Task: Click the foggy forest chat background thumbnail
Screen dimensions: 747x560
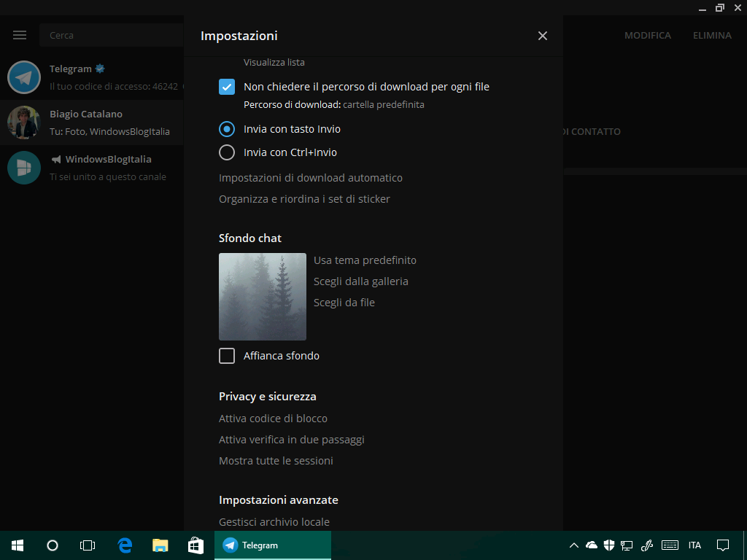Action: click(x=263, y=297)
